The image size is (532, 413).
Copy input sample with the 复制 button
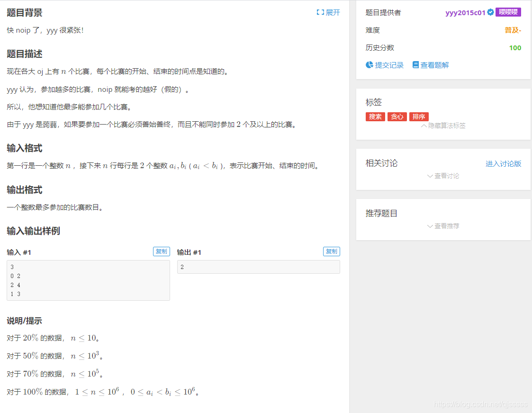coord(161,251)
